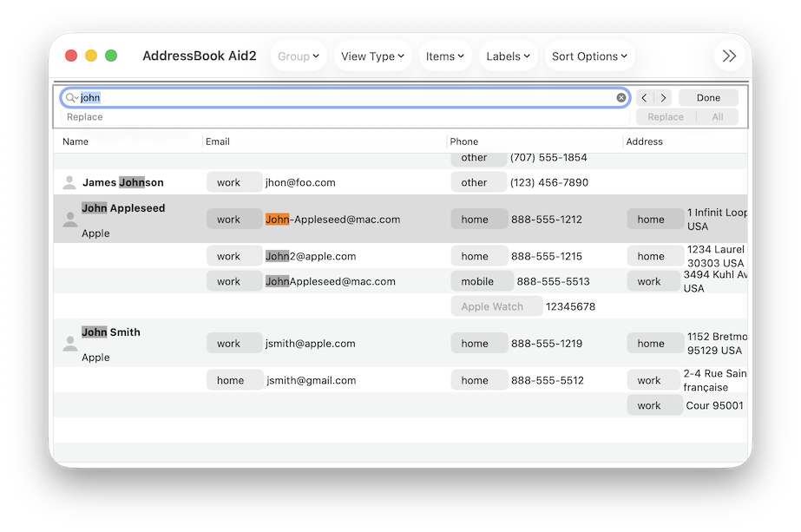801x532 pixels.
Task: Open home label for 1152 Bretmo address
Action: coord(655,344)
